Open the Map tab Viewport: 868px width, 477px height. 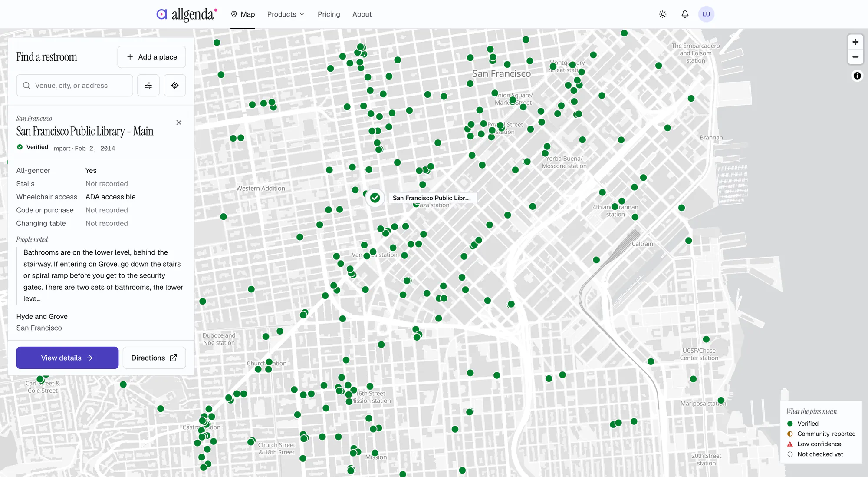243,14
